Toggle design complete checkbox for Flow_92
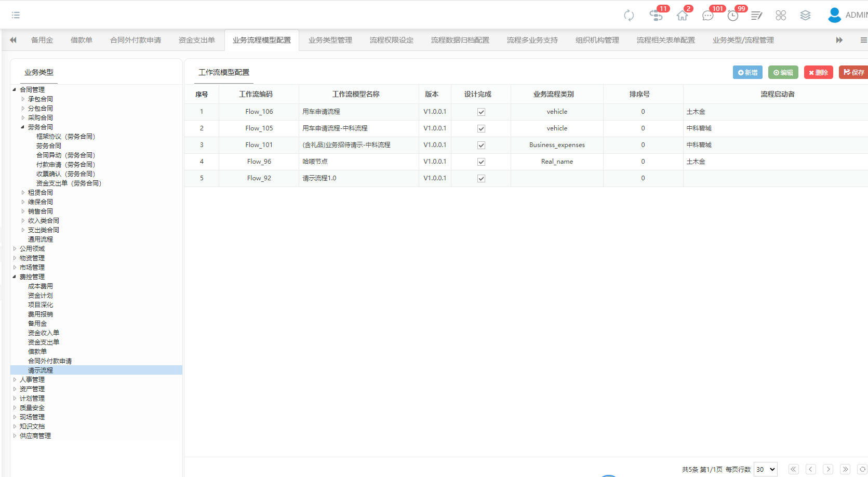The width and height of the screenshot is (868, 477). click(481, 178)
